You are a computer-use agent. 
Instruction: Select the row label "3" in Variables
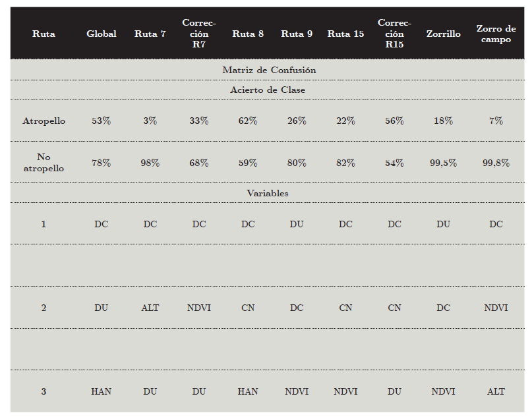pos(44,391)
